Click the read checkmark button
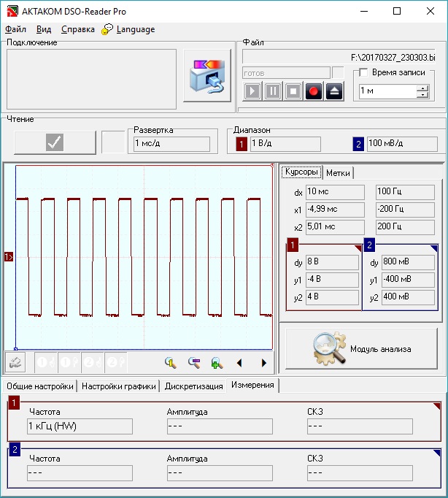 click(55, 142)
